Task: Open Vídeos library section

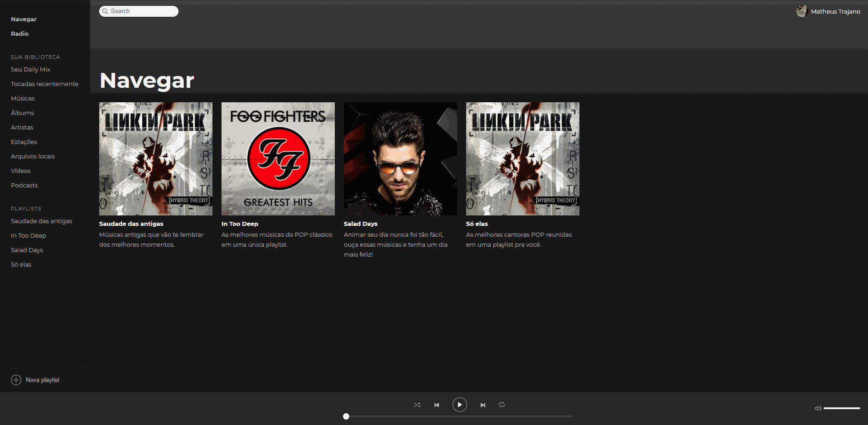Action: click(21, 171)
